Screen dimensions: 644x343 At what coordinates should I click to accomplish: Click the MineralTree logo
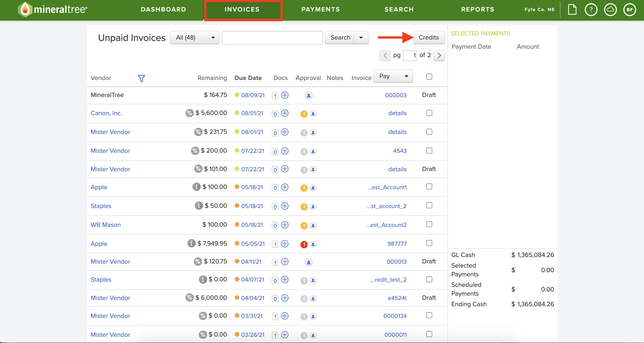pyautogui.click(x=53, y=9)
